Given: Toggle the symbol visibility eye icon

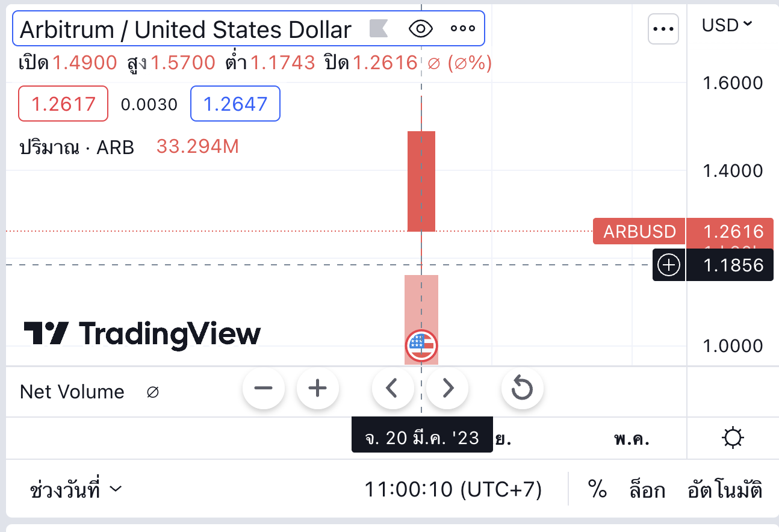Looking at the screenshot, I should [421, 28].
